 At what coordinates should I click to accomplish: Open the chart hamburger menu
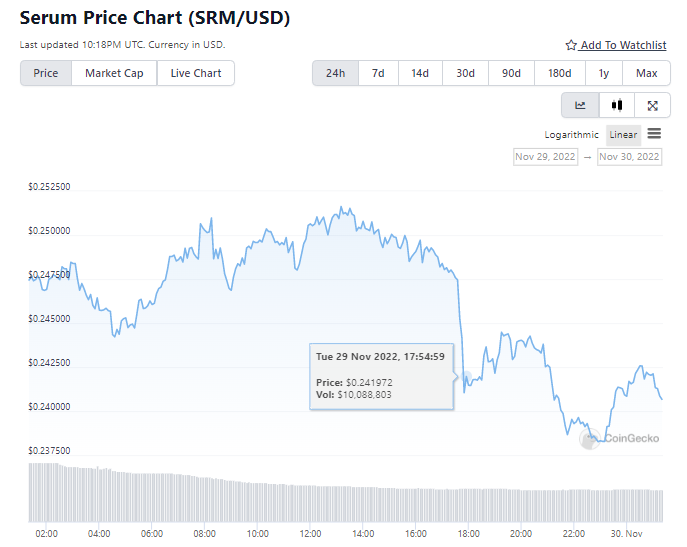pyautogui.click(x=654, y=134)
